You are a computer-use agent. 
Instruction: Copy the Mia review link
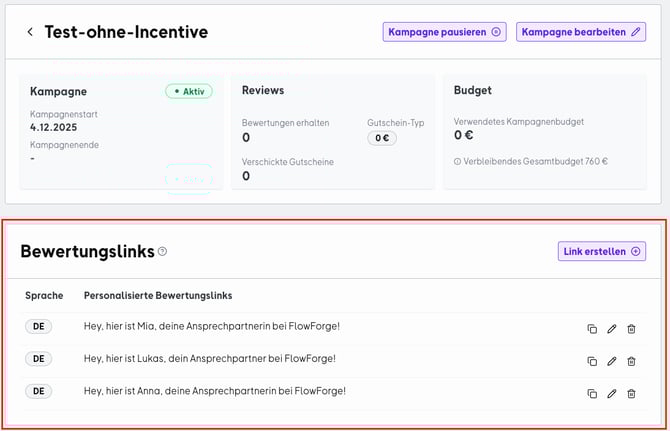click(x=592, y=329)
